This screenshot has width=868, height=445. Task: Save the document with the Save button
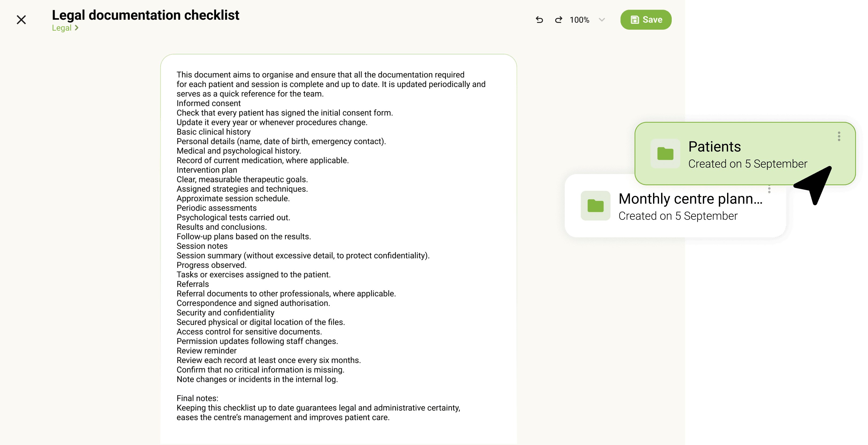tap(646, 20)
